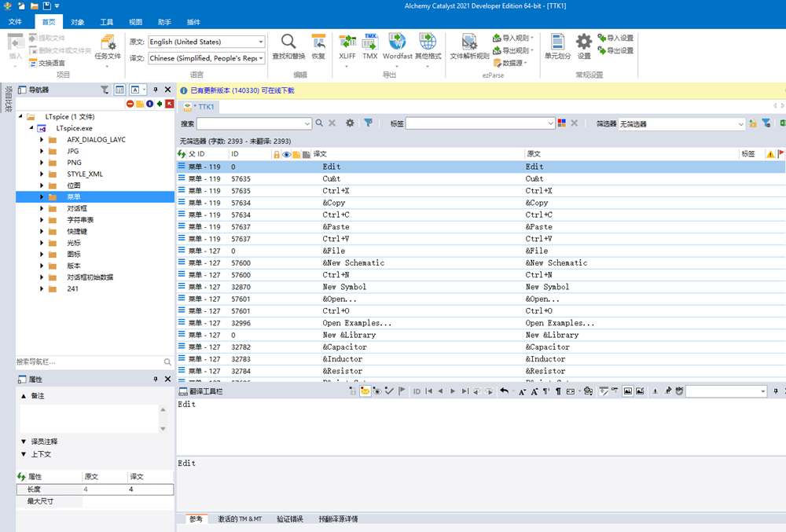Screen dimensions: 786x532
Task: Click the red collapse arrow navigator icon
Action: tap(170, 104)
